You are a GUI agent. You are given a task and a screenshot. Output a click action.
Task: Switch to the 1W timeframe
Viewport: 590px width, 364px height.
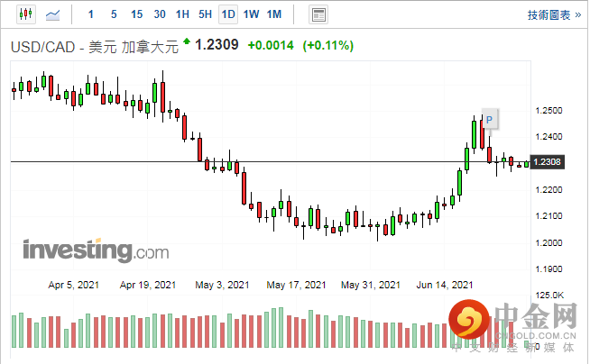pyautogui.click(x=251, y=14)
